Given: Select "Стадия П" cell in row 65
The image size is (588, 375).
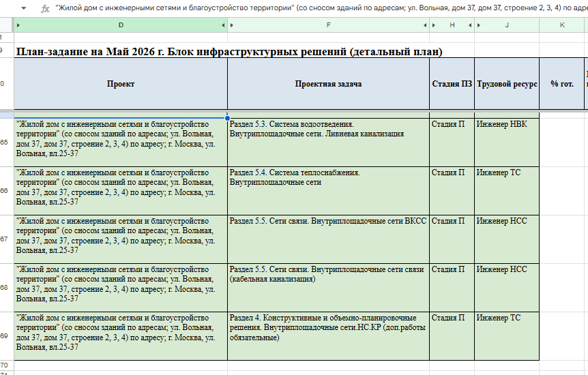Looking at the screenshot, I should pyautogui.click(x=452, y=142).
